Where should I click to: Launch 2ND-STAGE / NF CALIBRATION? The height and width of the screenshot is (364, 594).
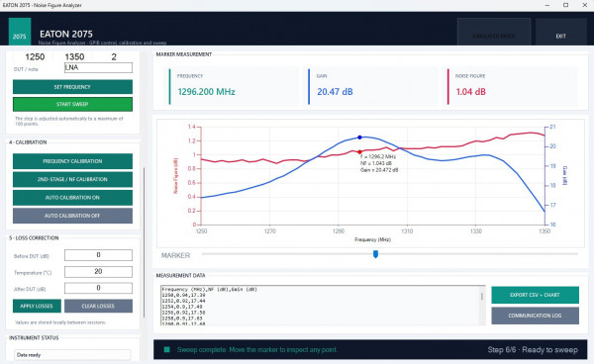click(x=72, y=179)
